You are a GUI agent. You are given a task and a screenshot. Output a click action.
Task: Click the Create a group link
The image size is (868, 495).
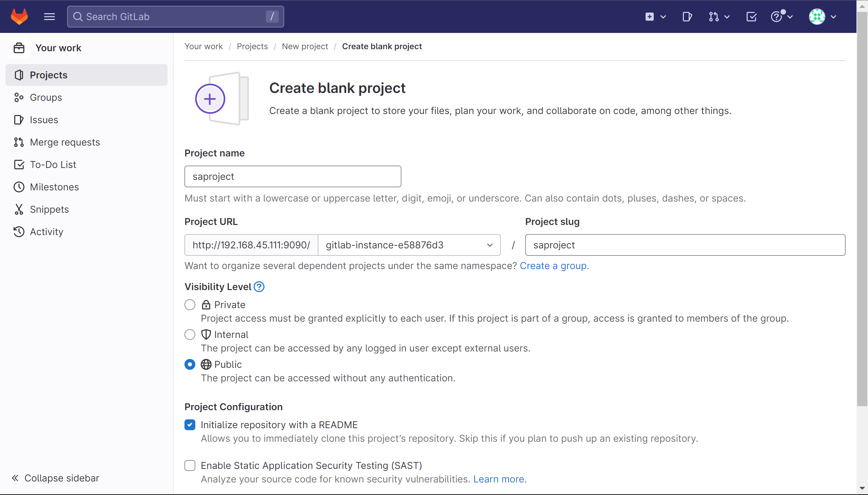pyautogui.click(x=554, y=266)
